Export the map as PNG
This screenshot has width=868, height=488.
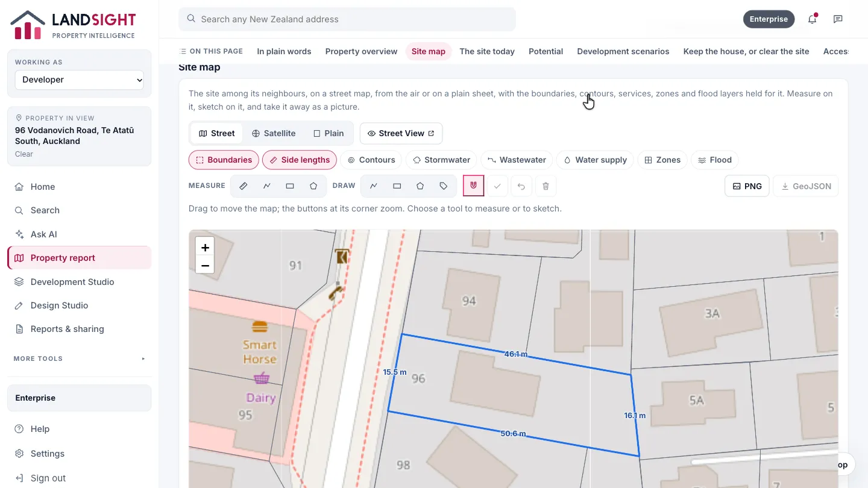point(747,186)
